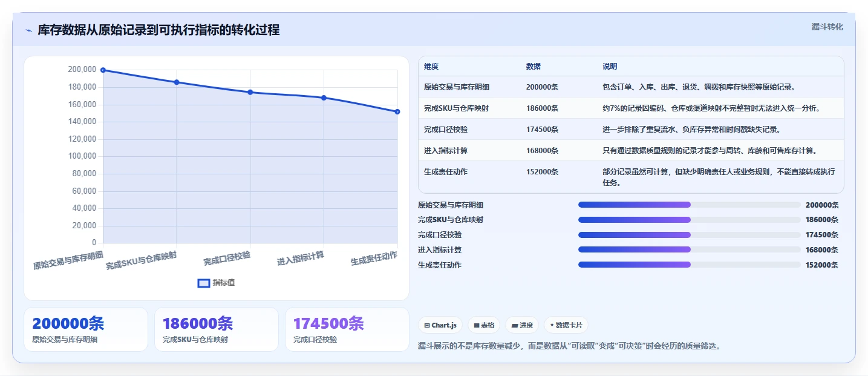Click the chart data point for 生成责任动作
This screenshot has width=868, height=376.
397,111
